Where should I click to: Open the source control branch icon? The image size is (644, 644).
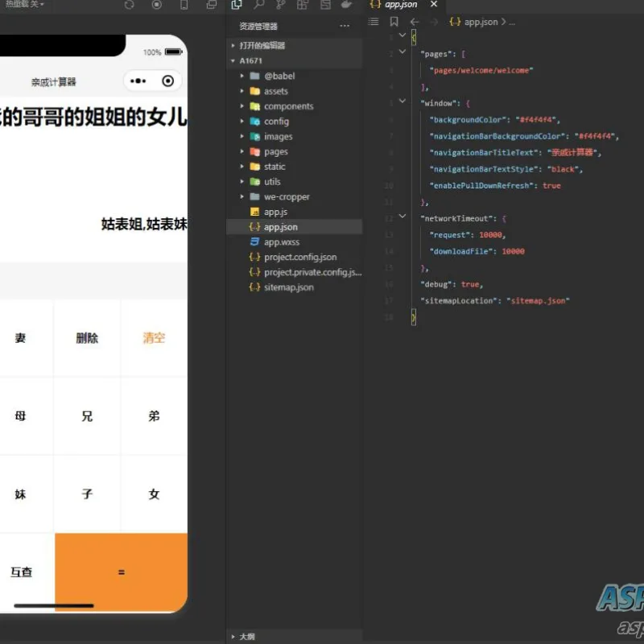[x=280, y=5]
